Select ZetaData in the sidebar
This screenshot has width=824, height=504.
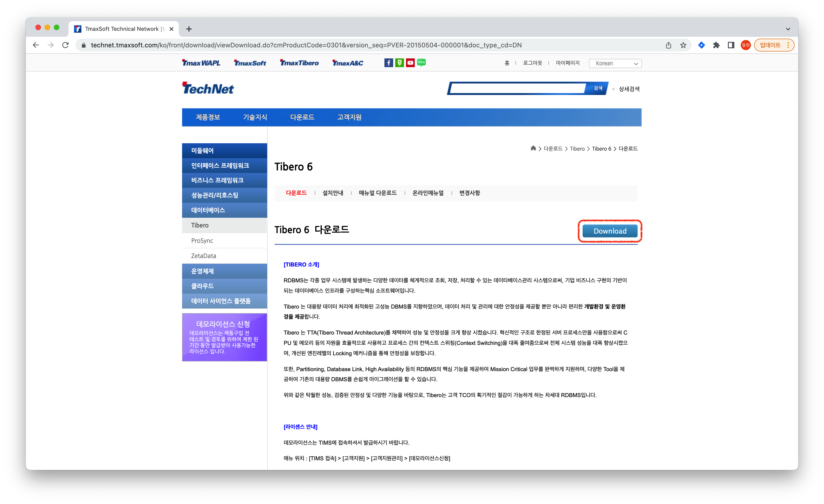(x=224, y=256)
